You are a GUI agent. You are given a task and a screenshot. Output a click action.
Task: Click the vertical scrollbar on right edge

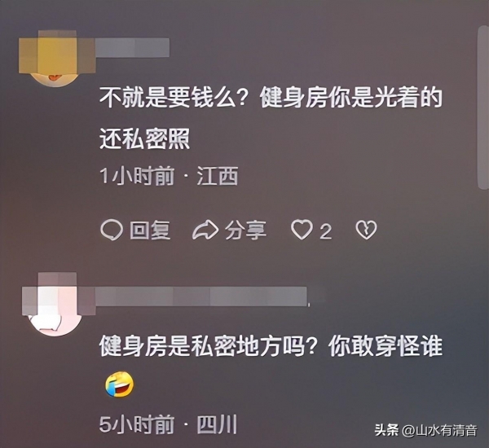tap(482, 108)
